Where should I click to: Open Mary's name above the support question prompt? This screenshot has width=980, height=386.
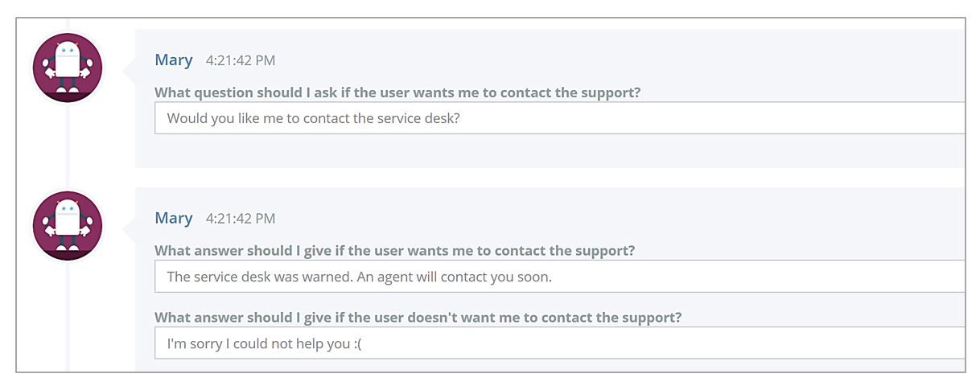point(174,60)
